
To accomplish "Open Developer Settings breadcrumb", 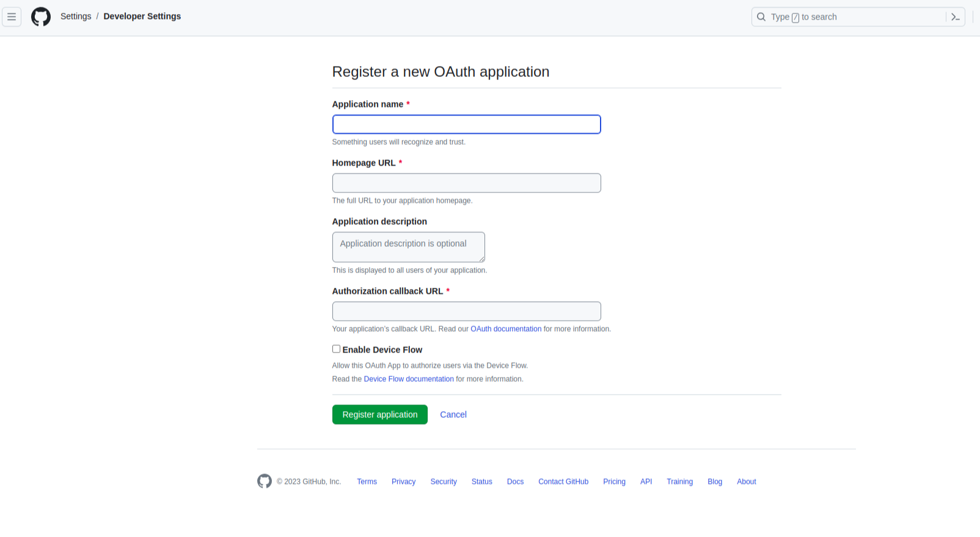I will [142, 16].
